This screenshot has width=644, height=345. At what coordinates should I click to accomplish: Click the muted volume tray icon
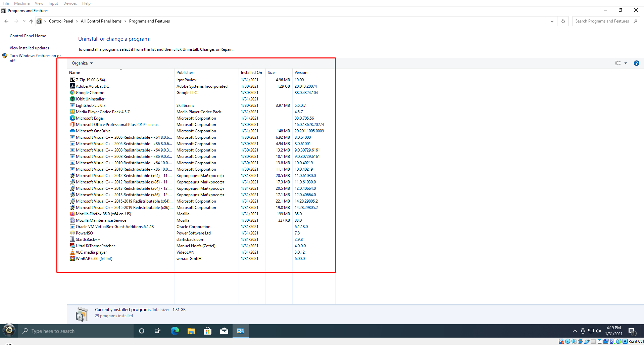click(599, 331)
